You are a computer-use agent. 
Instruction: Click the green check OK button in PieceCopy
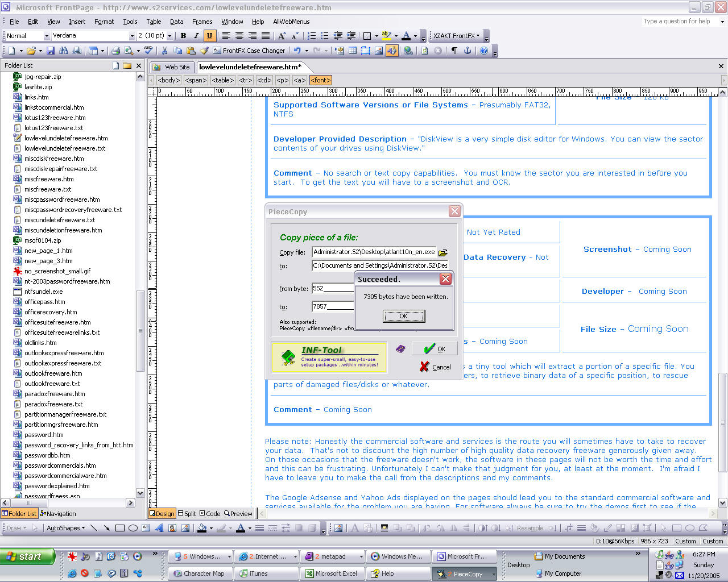point(435,349)
